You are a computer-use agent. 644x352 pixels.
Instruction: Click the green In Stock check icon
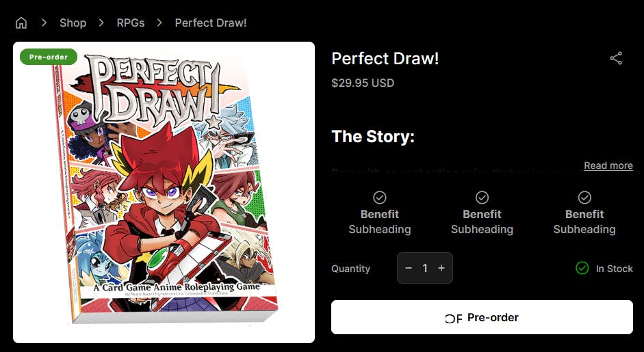tap(582, 268)
